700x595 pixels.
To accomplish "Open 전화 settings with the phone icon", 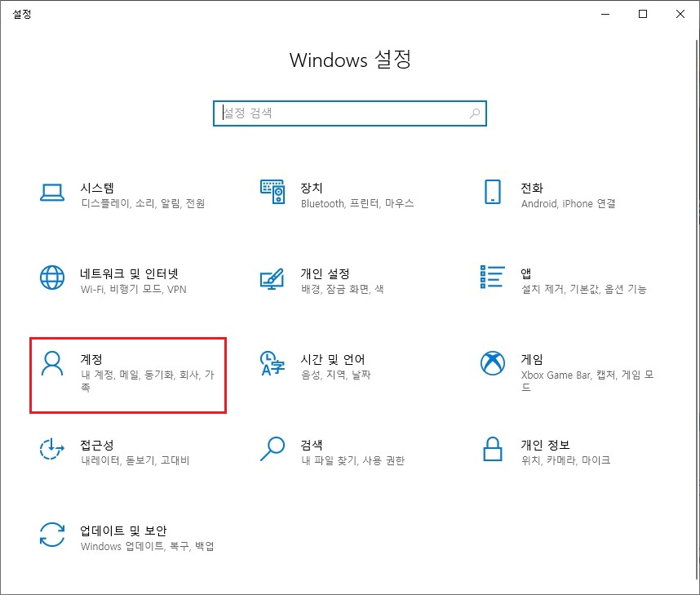I will (493, 193).
